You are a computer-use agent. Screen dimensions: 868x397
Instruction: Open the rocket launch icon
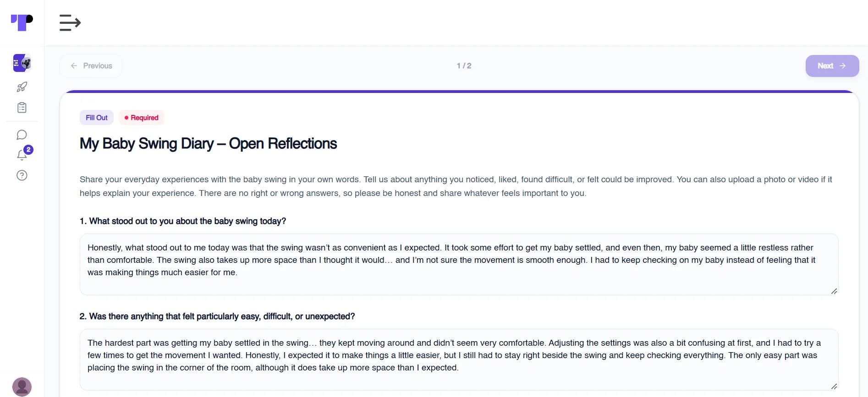[22, 87]
